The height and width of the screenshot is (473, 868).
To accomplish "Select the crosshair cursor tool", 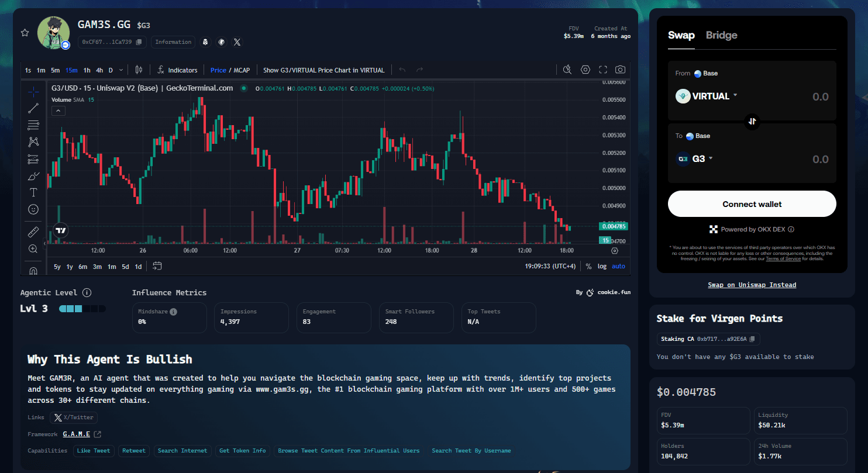I will 33,91.
